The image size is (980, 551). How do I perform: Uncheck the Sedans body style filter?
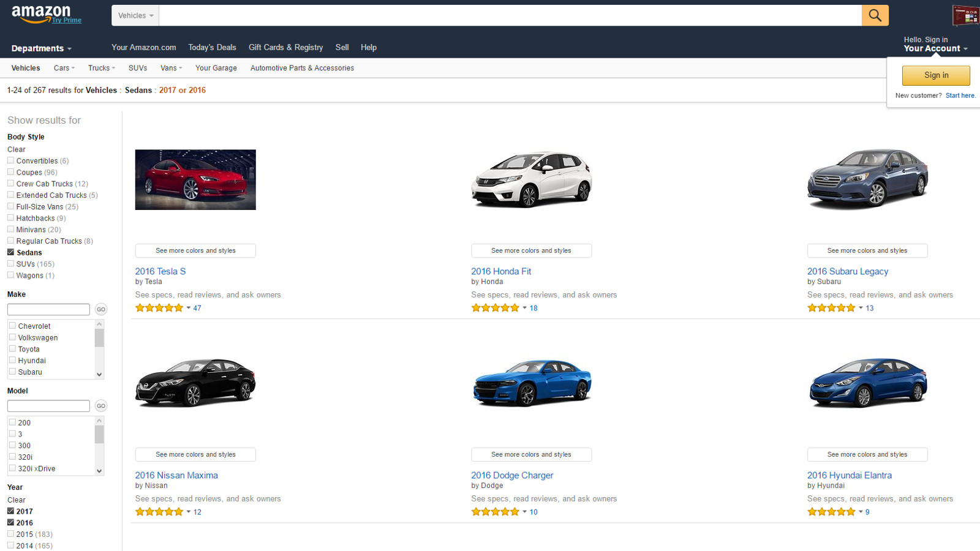(10, 252)
